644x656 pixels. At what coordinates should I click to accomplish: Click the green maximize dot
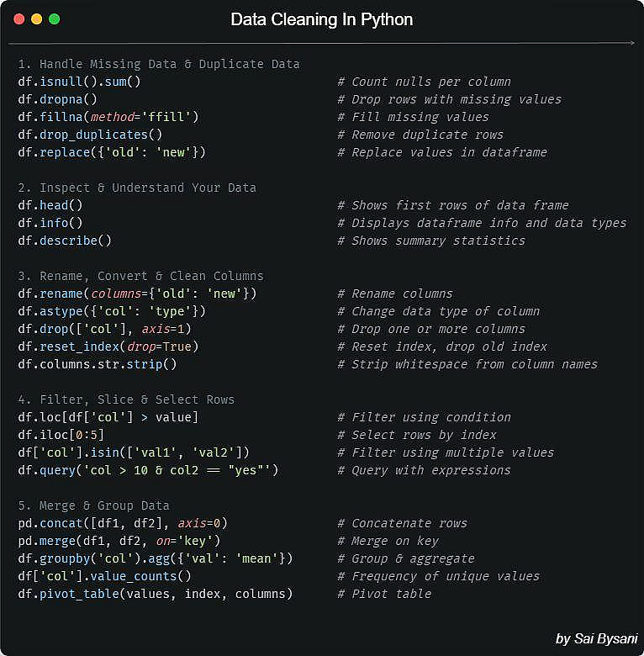coord(54,19)
